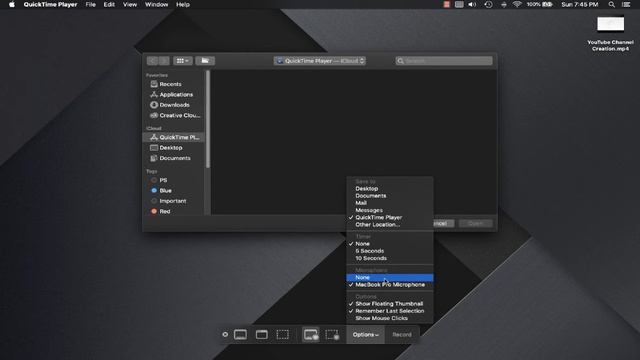Select MacBook Pro Microphone
Image resolution: width=640 pixels, height=360 pixels.
point(389,285)
